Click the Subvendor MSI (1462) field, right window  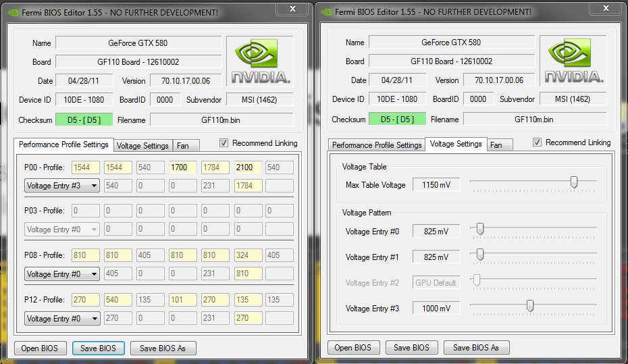[573, 99]
